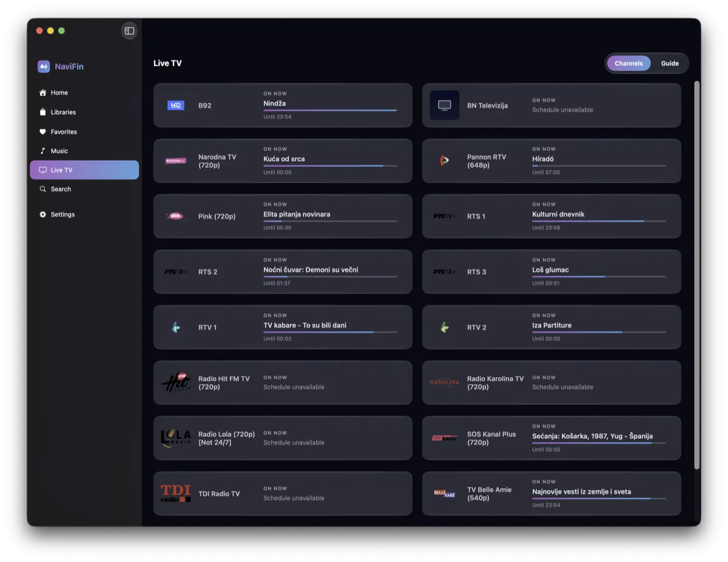Click the Pink channel logo

[x=175, y=216]
